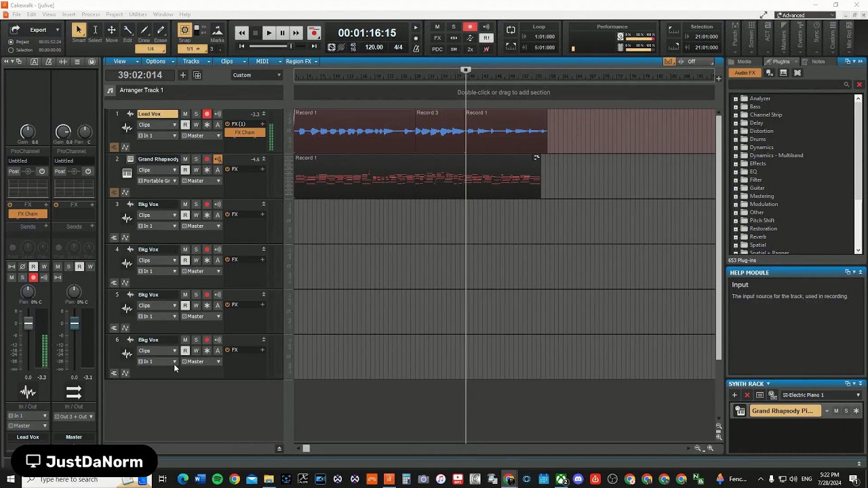Delete instrument in Synth Rack
Screen dimensions: 868x488
click(x=747, y=395)
